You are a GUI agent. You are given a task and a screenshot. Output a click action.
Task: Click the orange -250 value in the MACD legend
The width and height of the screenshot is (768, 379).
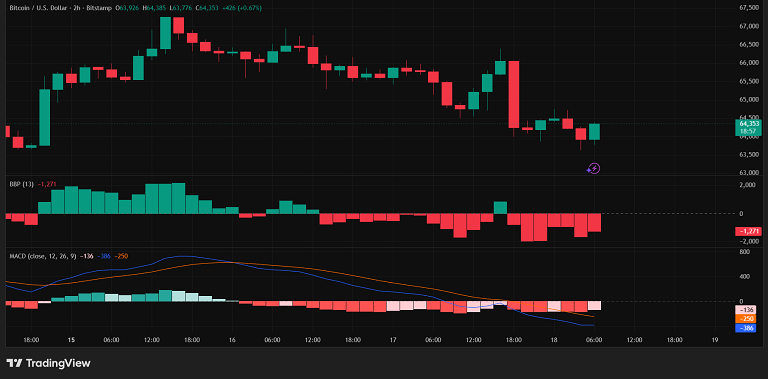[121, 256]
